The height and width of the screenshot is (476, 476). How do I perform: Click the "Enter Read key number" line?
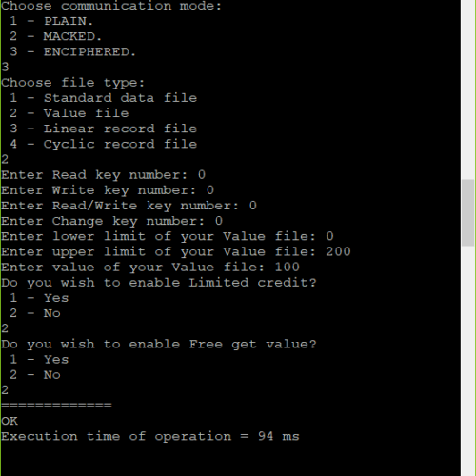pos(104,175)
